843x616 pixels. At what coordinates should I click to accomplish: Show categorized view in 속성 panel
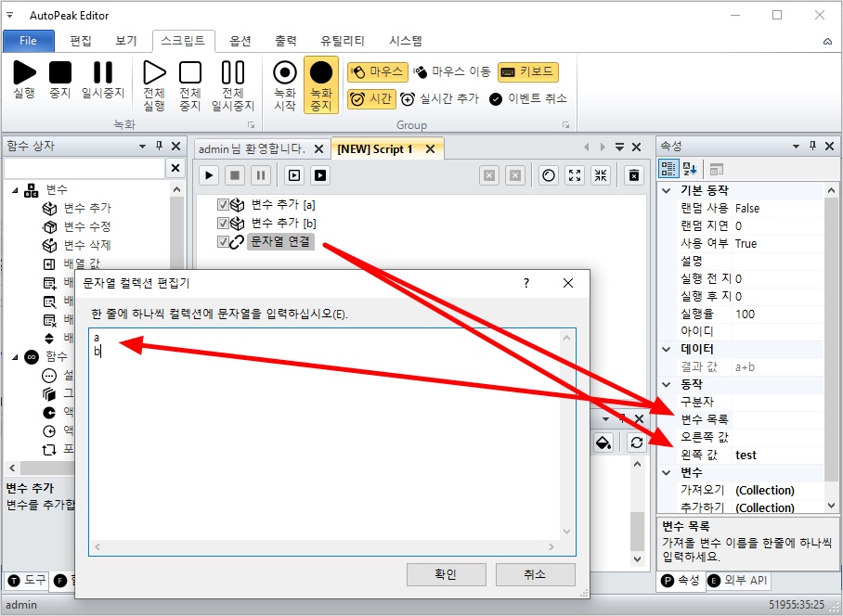tap(668, 169)
